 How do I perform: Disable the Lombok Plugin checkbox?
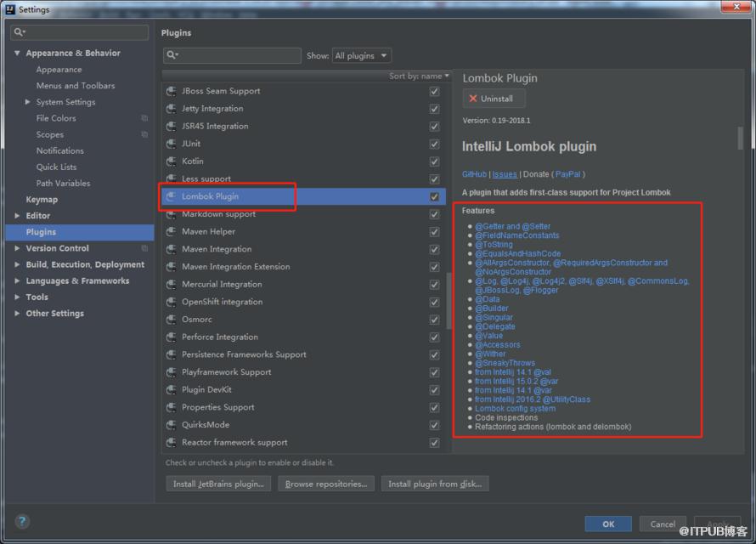tap(434, 196)
